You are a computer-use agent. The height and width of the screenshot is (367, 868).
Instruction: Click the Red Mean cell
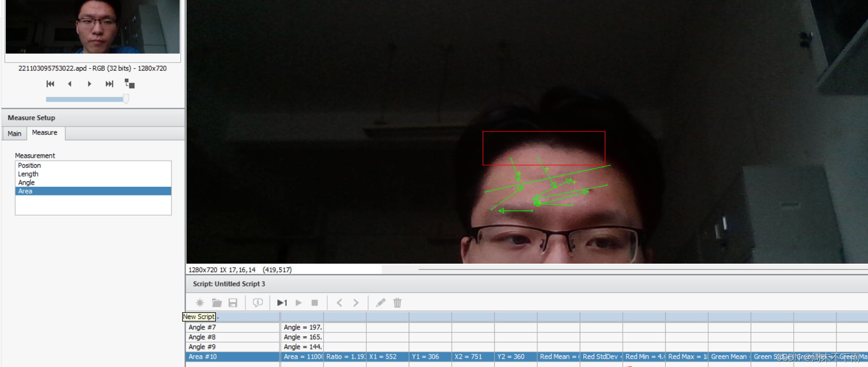click(558, 357)
